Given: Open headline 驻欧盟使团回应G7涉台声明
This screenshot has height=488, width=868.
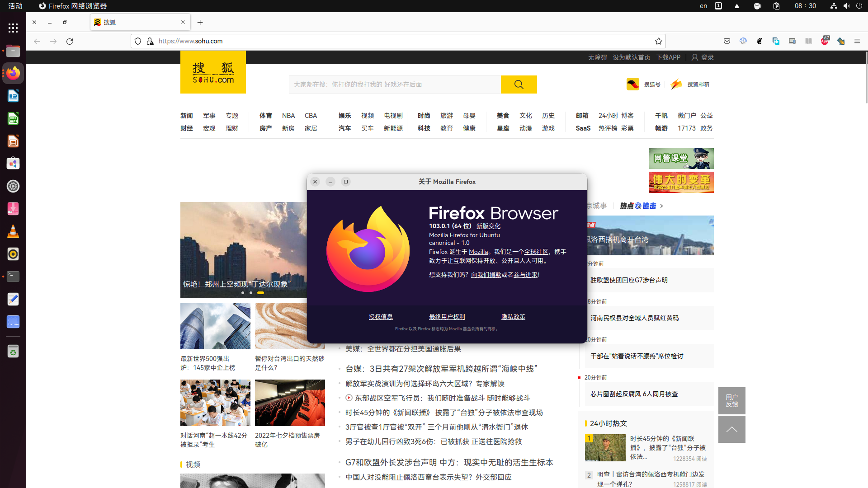Looking at the screenshot, I should pyautogui.click(x=629, y=280).
